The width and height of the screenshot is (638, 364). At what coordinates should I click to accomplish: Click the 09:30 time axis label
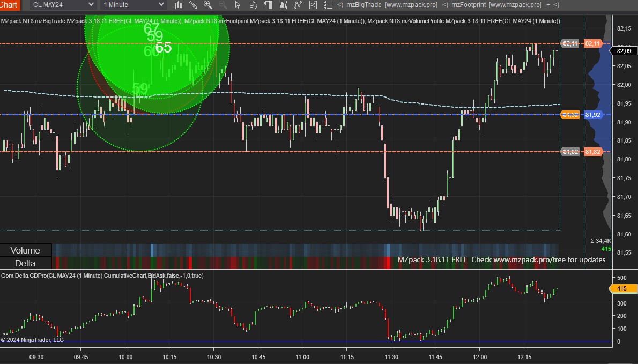36,357
